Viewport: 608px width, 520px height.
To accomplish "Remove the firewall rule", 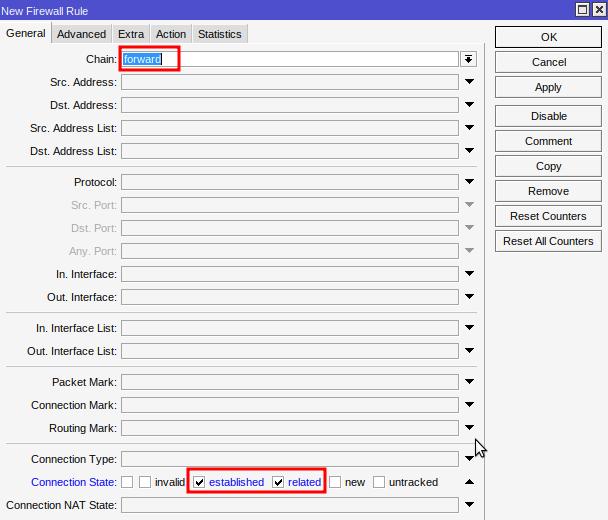I will click(x=548, y=191).
